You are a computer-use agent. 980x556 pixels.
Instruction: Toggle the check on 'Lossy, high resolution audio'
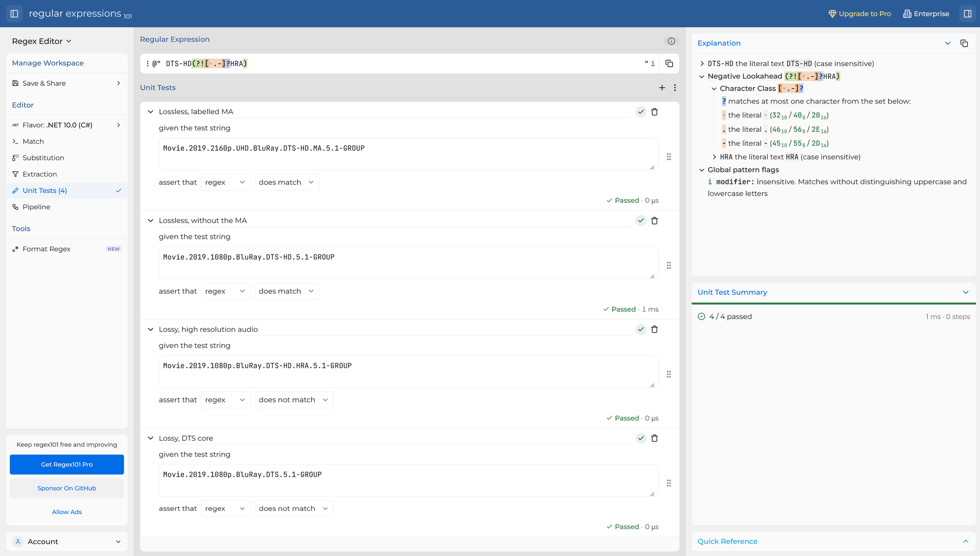point(641,329)
